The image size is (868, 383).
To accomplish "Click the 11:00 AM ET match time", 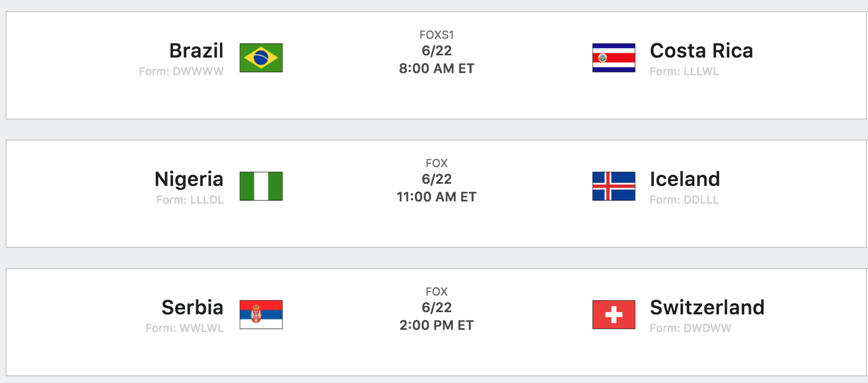I will pos(437,197).
